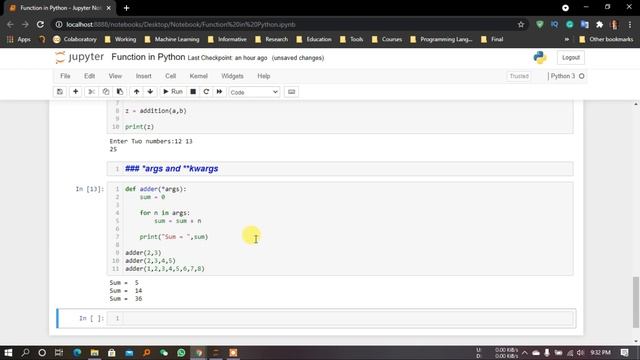Insert a cell below with plus icon
This screenshot has height=360, width=640.
pos(76,92)
